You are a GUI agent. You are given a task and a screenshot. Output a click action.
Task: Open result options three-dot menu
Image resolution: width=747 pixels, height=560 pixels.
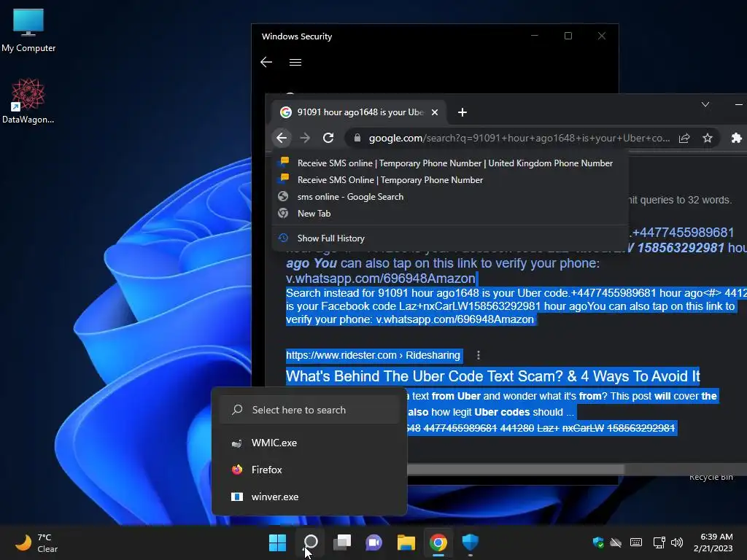[479, 355]
